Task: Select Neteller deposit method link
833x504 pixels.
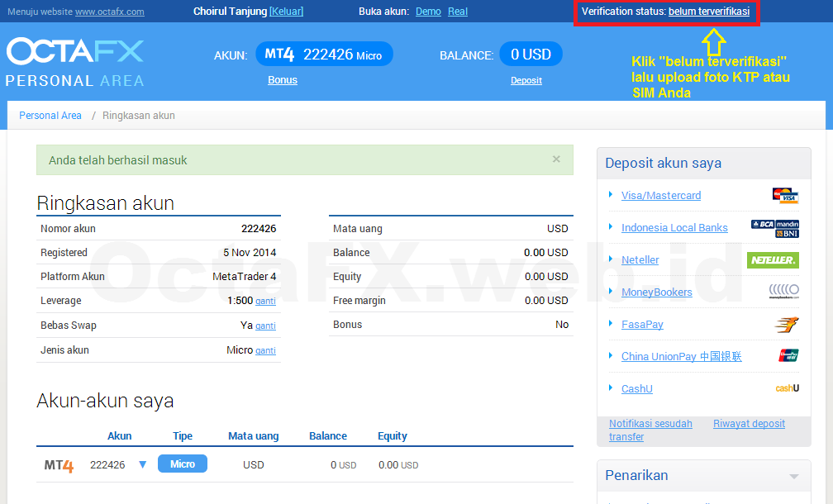Action: (640, 260)
